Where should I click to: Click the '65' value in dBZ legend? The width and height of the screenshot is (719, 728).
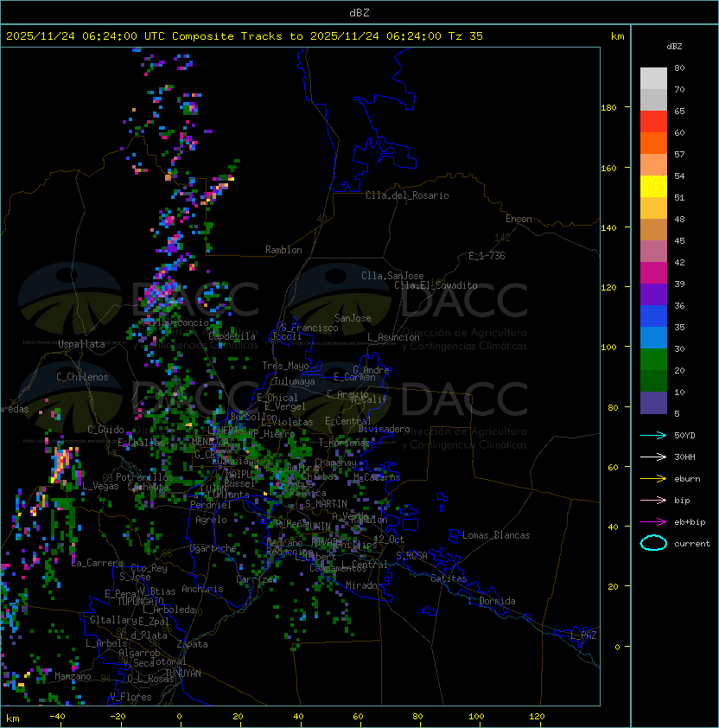pos(679,111)
